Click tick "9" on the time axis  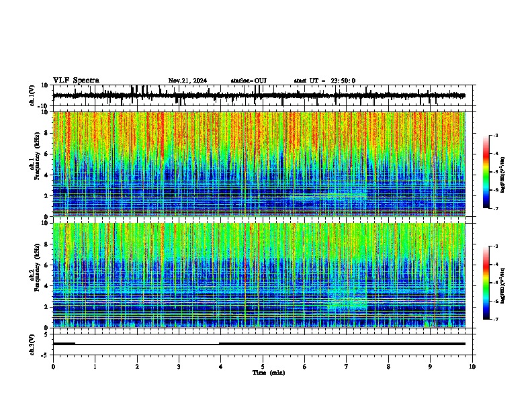[x=430, y=367]
